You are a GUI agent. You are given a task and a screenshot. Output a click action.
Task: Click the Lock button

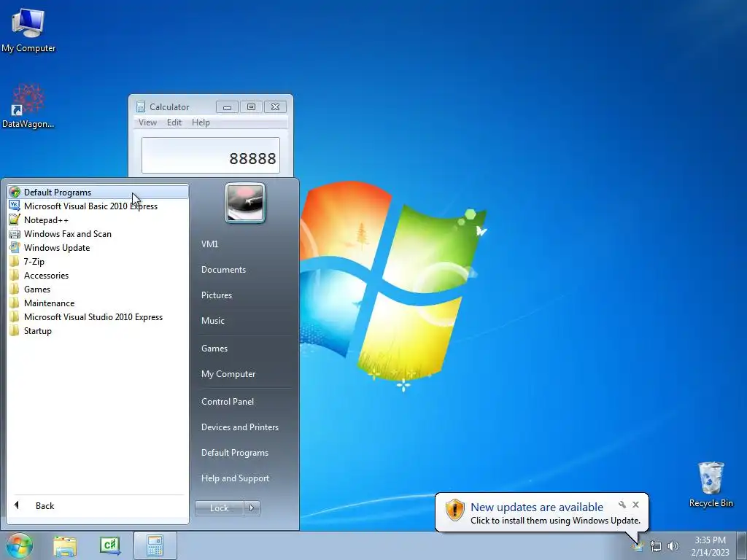point(219,508)
